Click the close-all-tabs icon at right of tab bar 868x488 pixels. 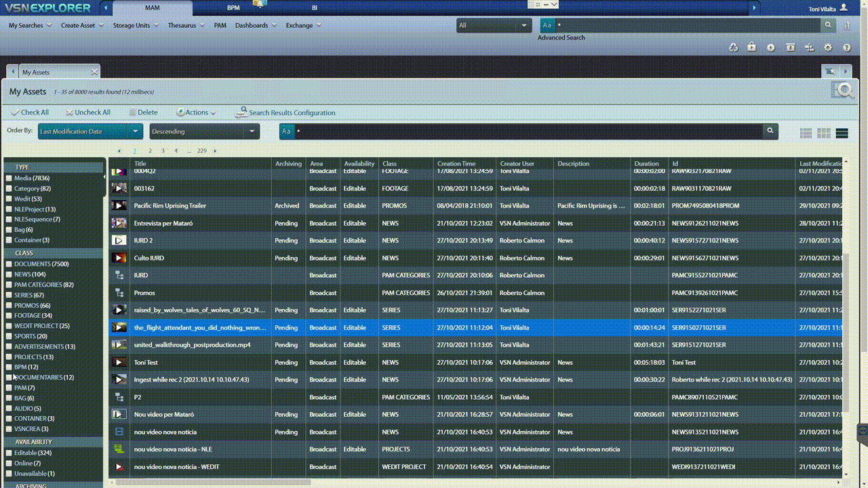[830, 71]
